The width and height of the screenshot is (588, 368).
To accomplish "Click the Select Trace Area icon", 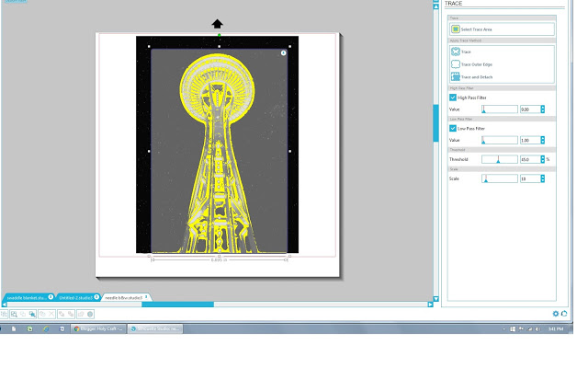I will click(456, 29).
